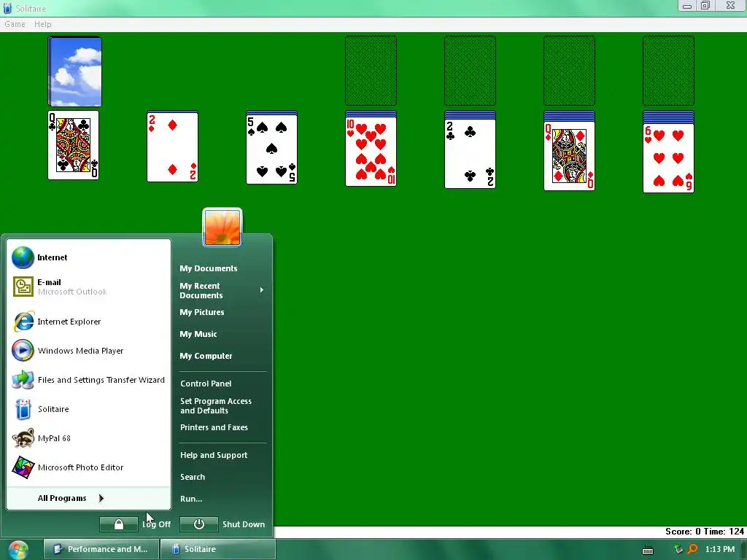Open Microsoft Photo Editor icon
This screenshot has width=747, height=560.
pyautogui.click(x=23, y=467)
